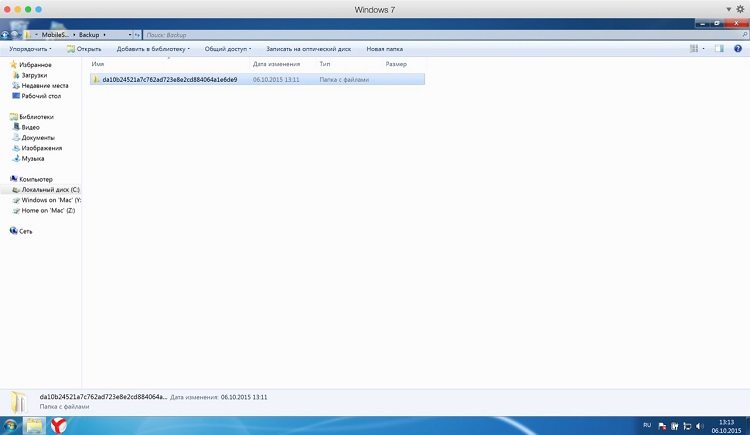Open Yandex browser from the taskbar
750x435 pixels.
click(x=60, y=425)
